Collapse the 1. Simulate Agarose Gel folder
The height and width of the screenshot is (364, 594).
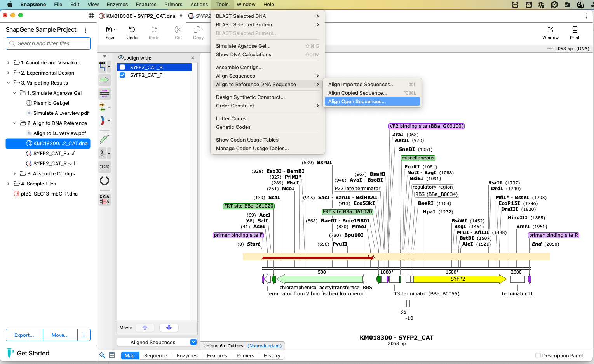coord(15,93)
